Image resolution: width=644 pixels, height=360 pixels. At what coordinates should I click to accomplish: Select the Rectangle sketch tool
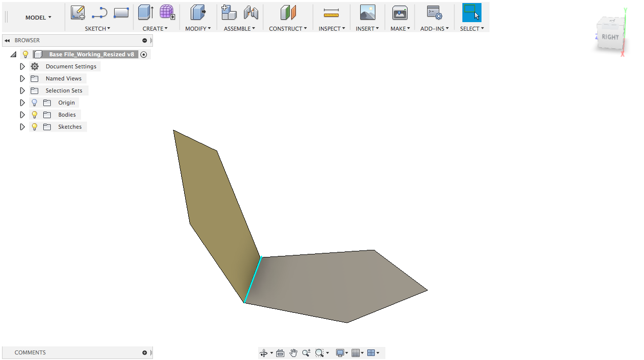[121, 13]
